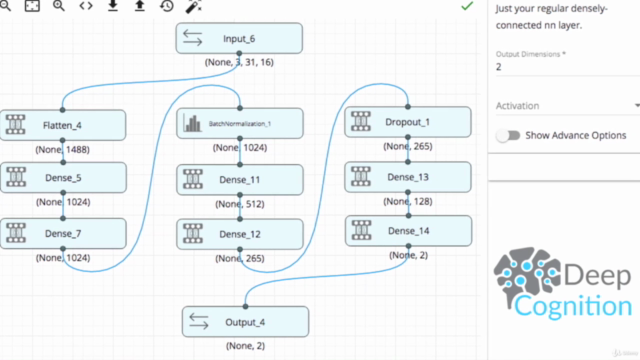Click the (None, 3, 31, 16) shape text
640x360 pixels.
click(x=239, y=62)
